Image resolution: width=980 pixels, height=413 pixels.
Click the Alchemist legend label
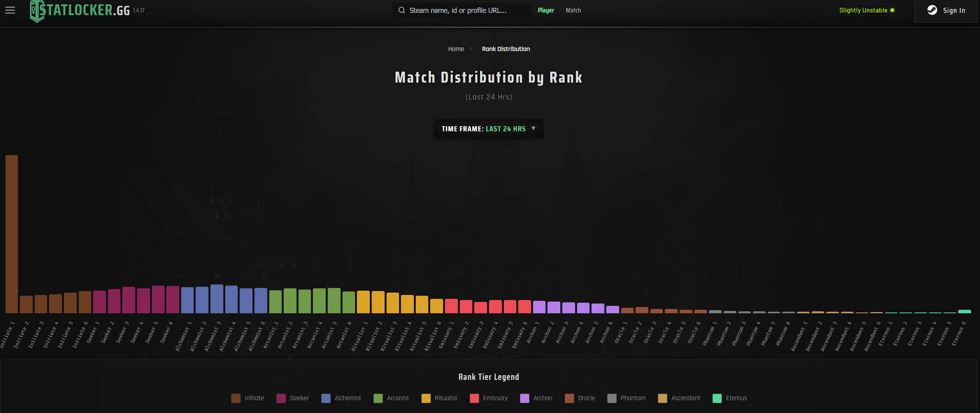[x=348, y=398]
